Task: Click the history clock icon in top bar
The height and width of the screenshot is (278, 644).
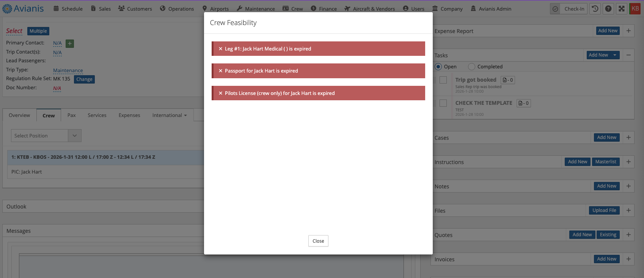Action: click(x=595, y=9)
